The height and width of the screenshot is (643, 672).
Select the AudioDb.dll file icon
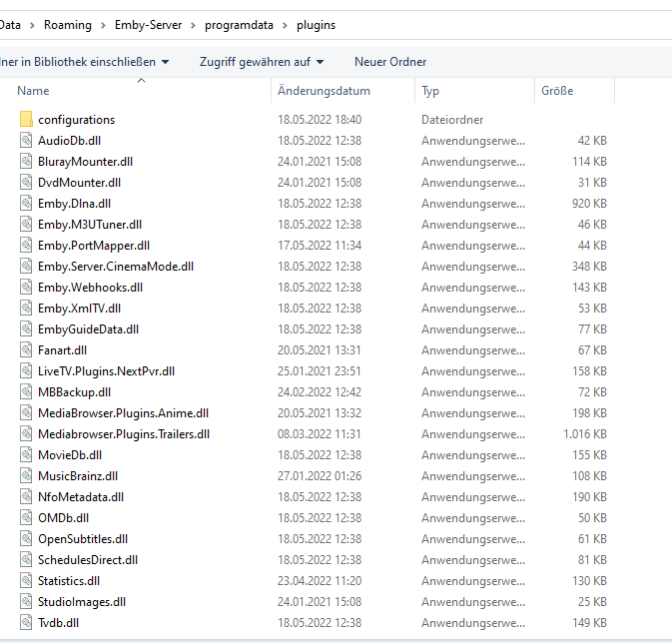26,140
